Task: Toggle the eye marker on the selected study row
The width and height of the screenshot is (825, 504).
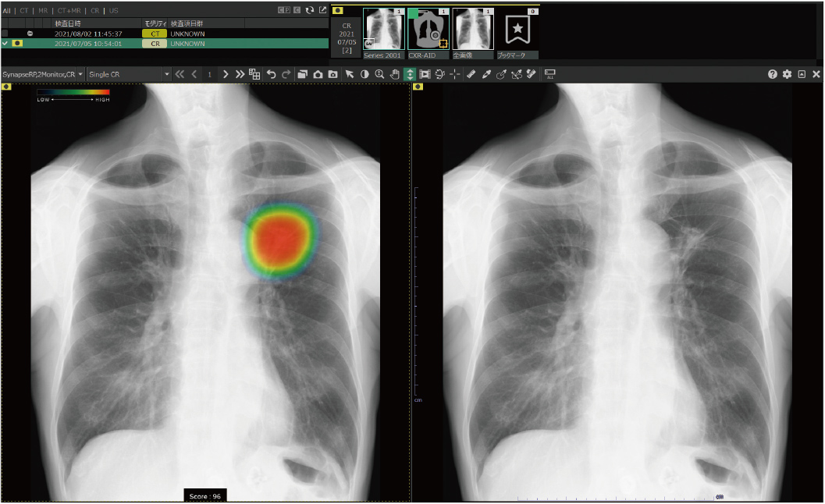Action: coord(17,43)
